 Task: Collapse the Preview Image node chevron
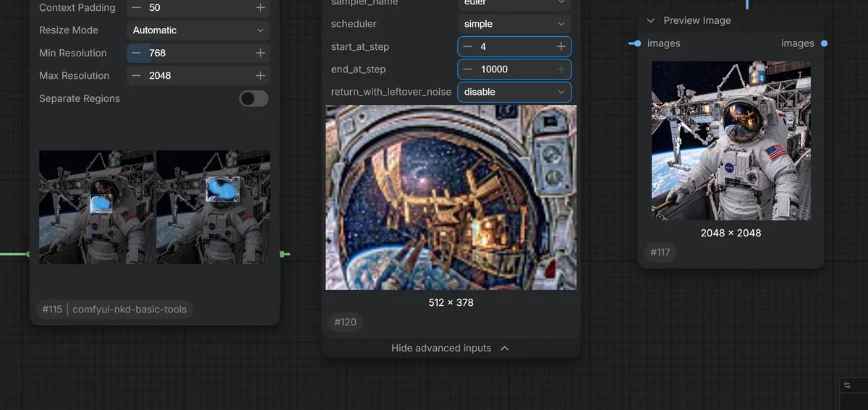650,20
